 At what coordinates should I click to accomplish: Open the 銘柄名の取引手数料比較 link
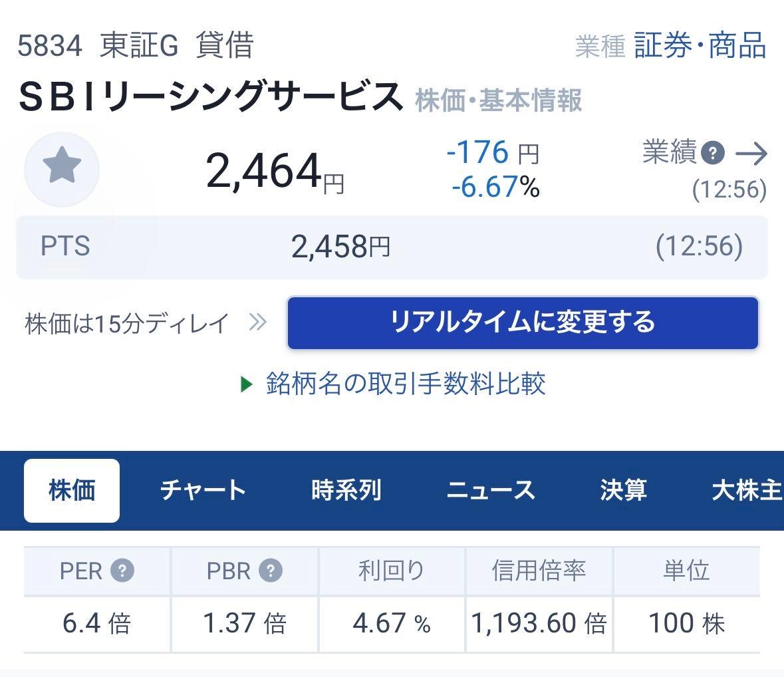404,384
